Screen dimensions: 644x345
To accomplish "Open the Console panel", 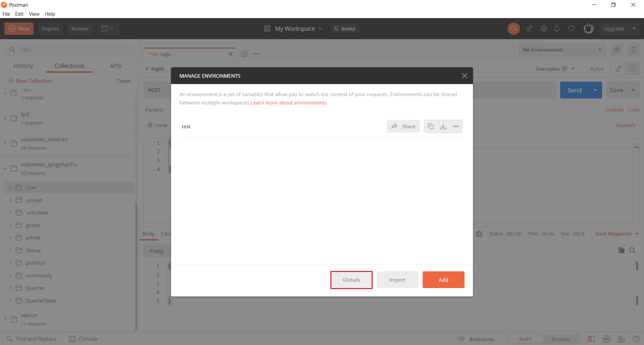I will 84,339.
